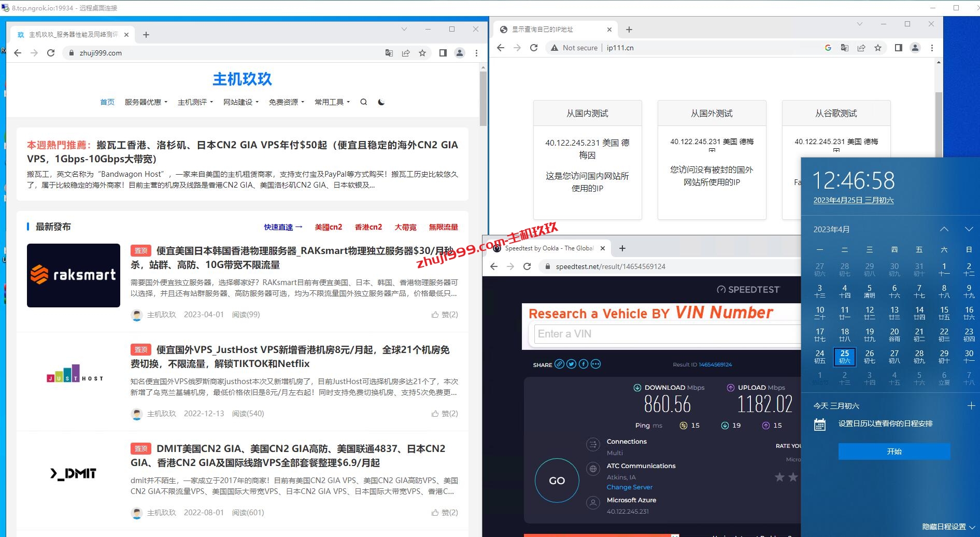The image size is (980, 537).
Task: Click the JustHost article thumbnail
Action: 74,373
